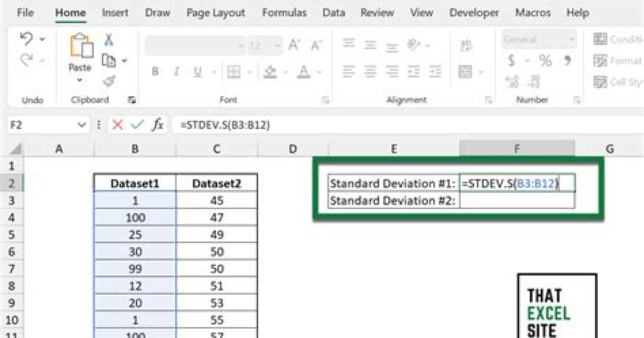Click the Accounting Number Format dollar icon
Viewport: 644px width, 338px height.
512,61
